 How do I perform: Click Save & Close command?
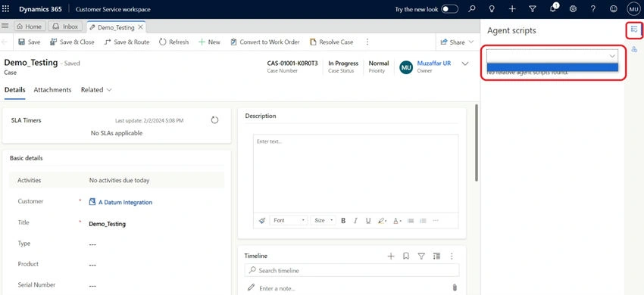coord(72,42)
